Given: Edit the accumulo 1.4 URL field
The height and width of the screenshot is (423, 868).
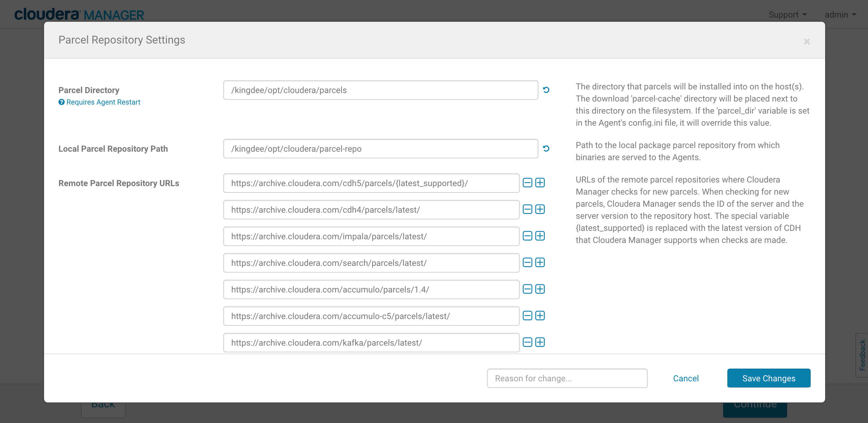Looking at the screenshot, I should pyautogui.click(x=371, y=289).
